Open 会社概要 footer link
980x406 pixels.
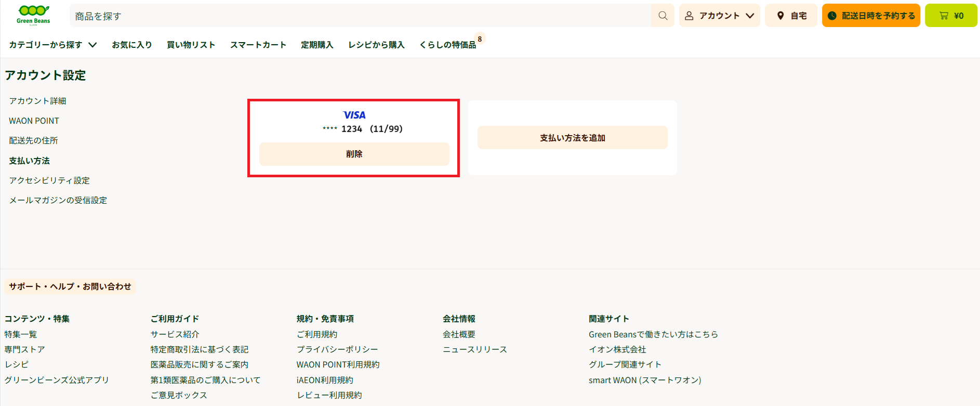[459, 334]
